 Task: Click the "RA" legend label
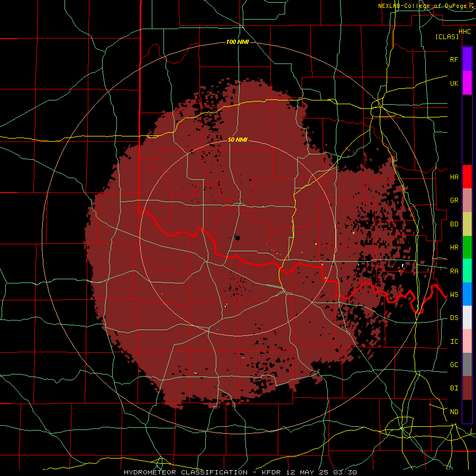point(454,271)
